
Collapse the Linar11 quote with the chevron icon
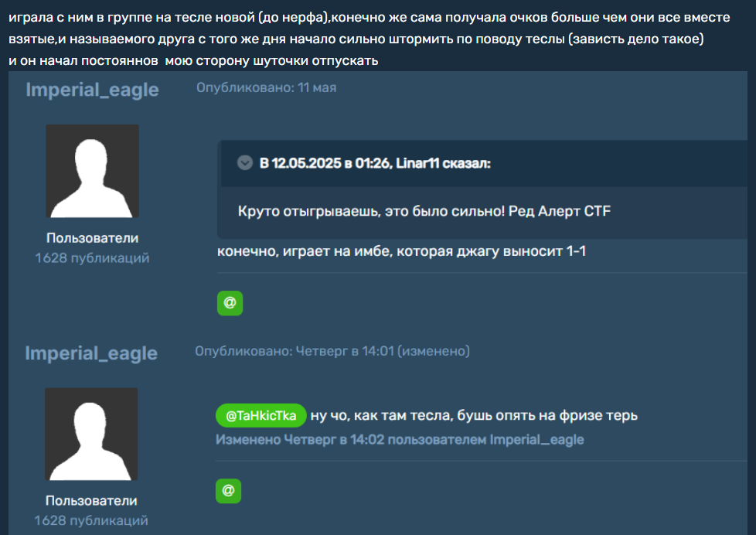[245, 163]
